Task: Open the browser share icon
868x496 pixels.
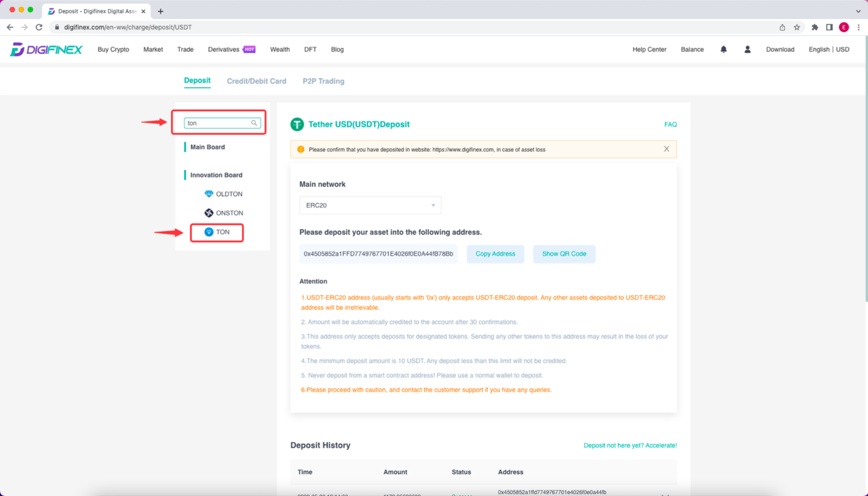Action: [782, 27]
